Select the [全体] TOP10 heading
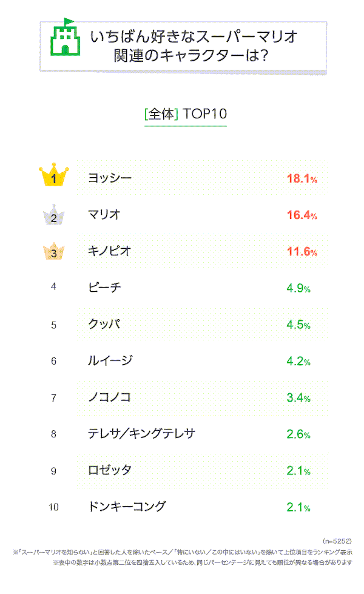Viewport: 364px width, 594px height. [185, 114]
